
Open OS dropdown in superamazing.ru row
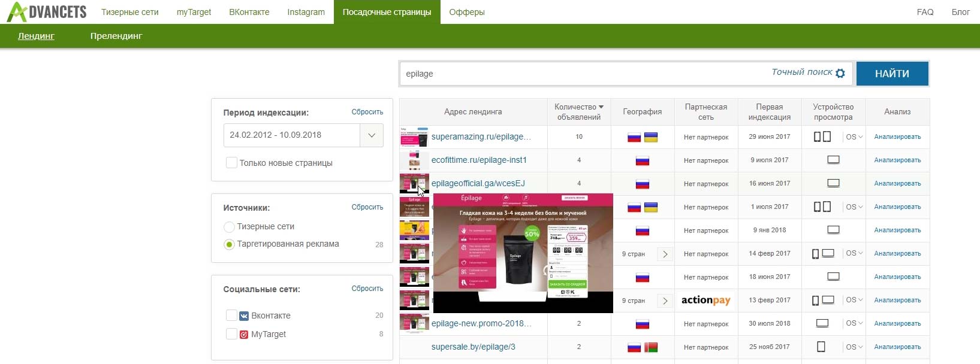[x=854, y=137]
